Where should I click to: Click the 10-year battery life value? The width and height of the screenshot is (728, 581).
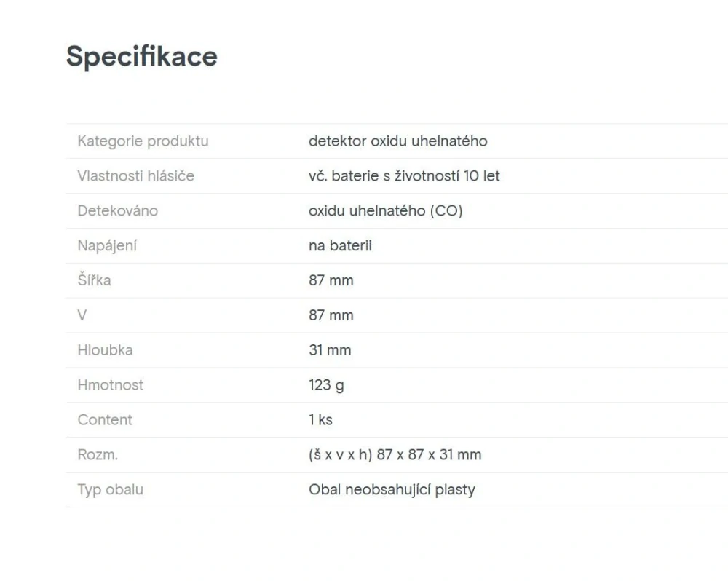(404, 176)
